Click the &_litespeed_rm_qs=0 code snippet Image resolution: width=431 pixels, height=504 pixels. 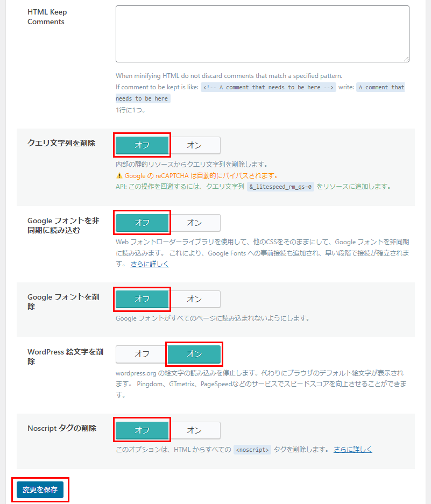click(280, 187)
